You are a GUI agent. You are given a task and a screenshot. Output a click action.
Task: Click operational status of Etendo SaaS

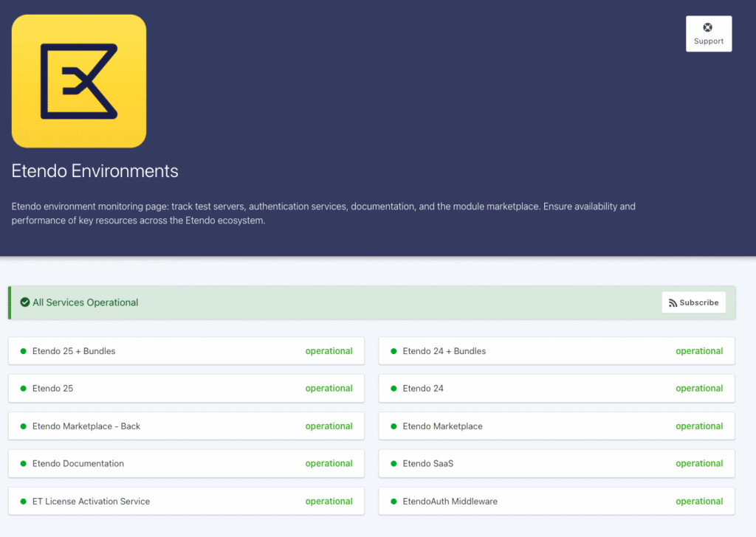(699, 463)
